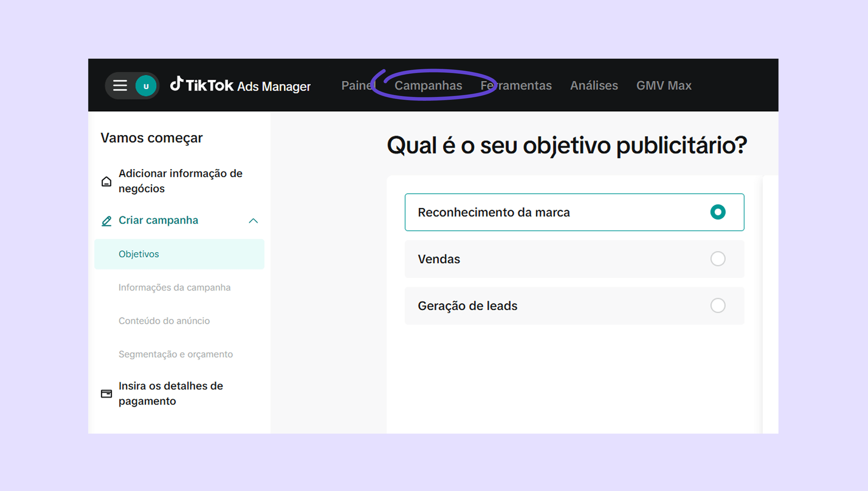The width and height of the screenshot is (868, 491).
Task: Switch to the Análises tab
Action: [594, 86]
